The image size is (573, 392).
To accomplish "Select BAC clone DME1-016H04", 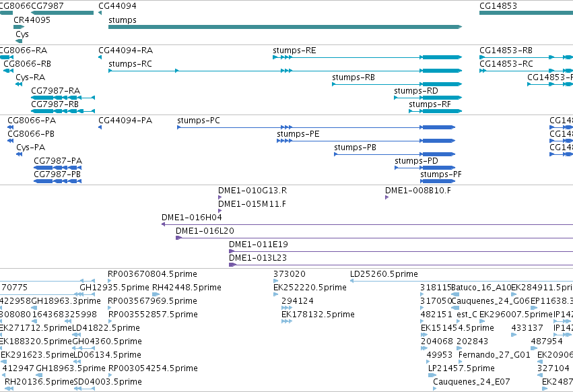I will (x=367, y=224).
